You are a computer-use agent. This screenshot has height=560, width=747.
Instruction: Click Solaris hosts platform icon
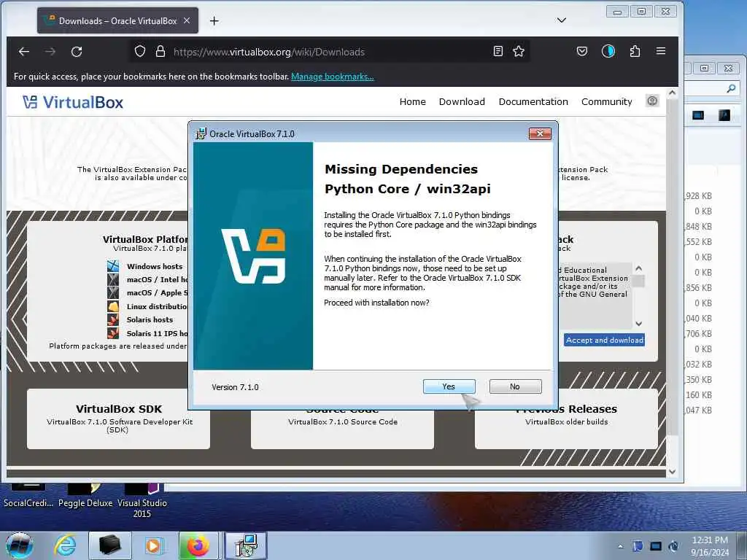point(113,319)
